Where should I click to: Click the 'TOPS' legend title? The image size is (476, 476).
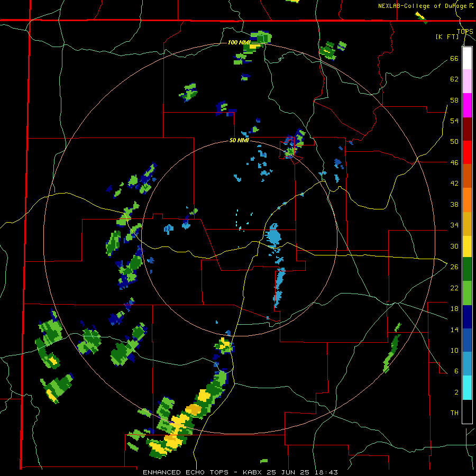tap(465, 32)
